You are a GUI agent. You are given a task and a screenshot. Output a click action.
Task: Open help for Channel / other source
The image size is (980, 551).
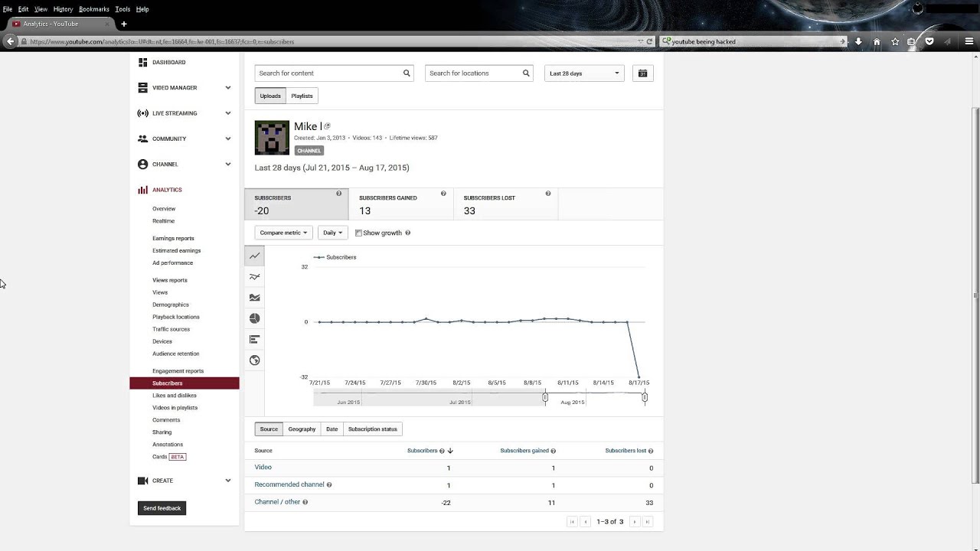pos(305,502)
